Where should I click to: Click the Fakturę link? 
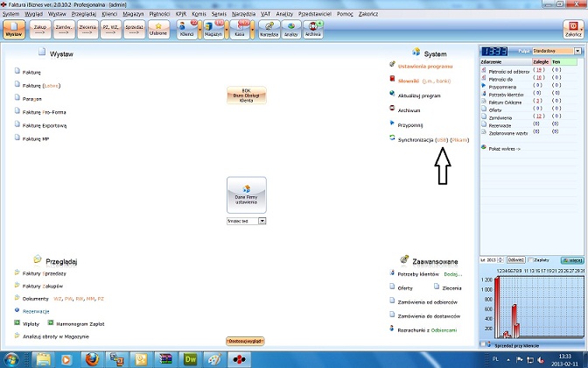(31, 73)
